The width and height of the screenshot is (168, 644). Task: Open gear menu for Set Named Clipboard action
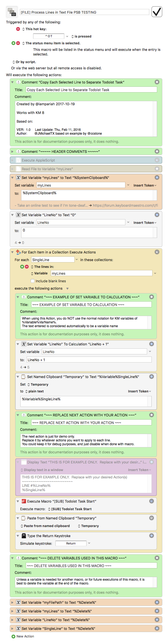point(151,377)
